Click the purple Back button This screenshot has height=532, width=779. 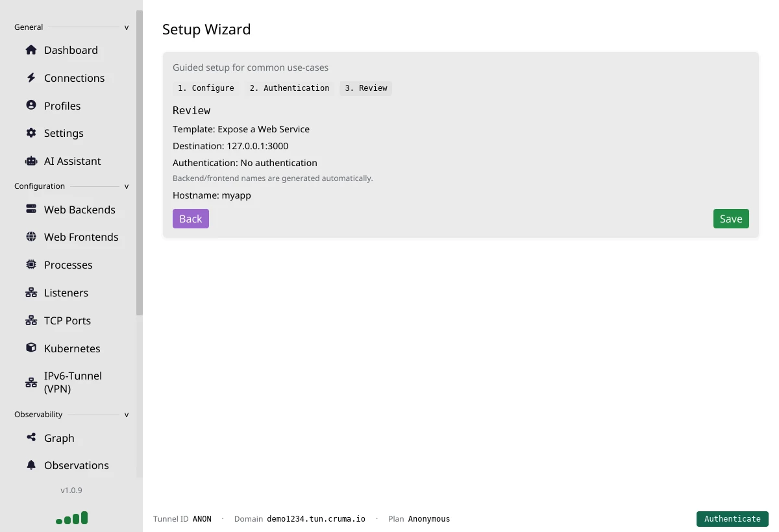(191, 219)
